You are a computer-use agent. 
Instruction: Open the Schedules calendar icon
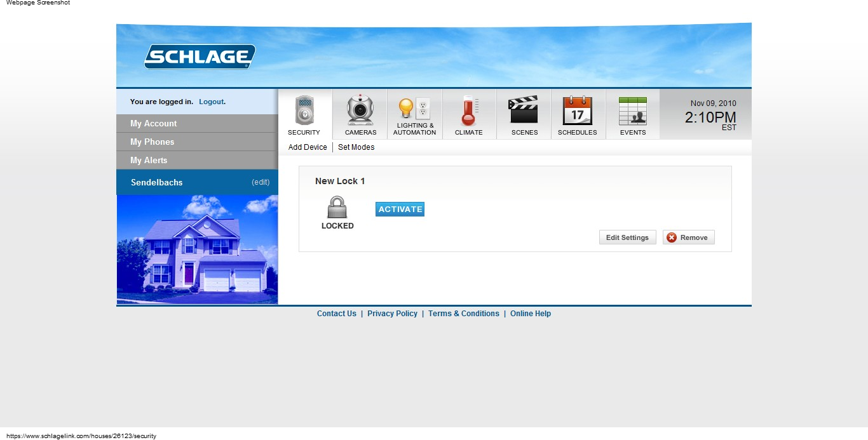577,111
